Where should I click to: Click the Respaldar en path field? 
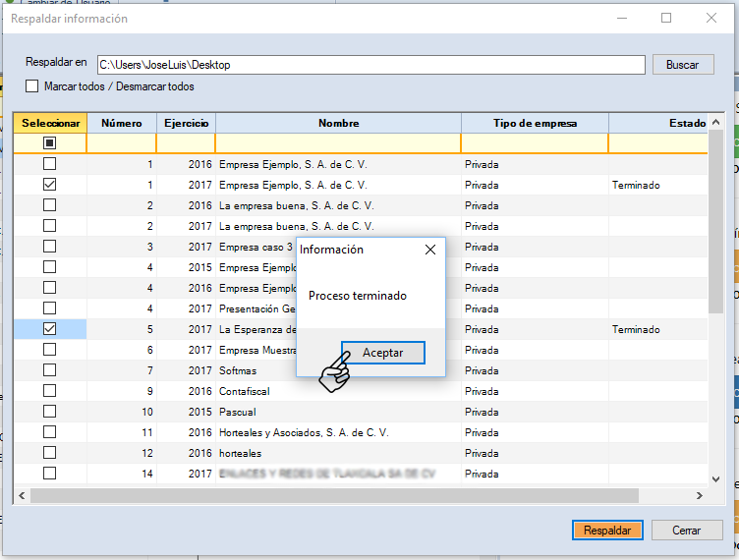pyautogui.click(x=370, y=65)
